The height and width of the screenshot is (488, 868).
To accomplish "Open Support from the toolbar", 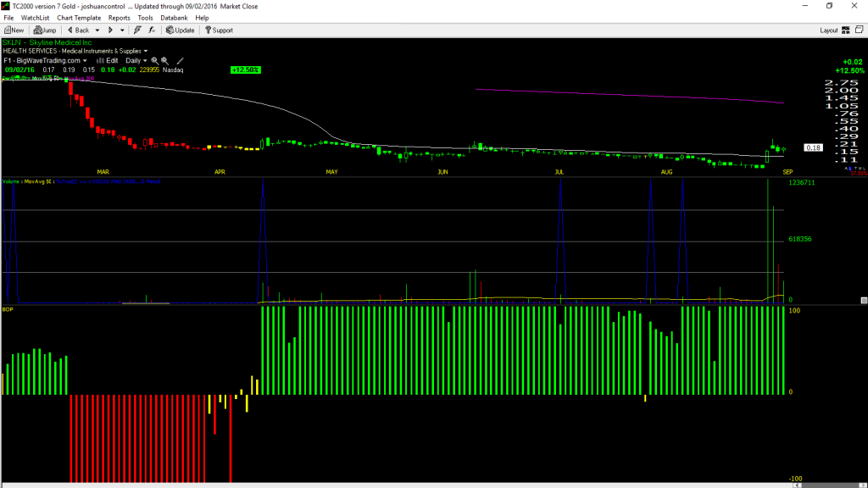I will (x=219, y=30).
